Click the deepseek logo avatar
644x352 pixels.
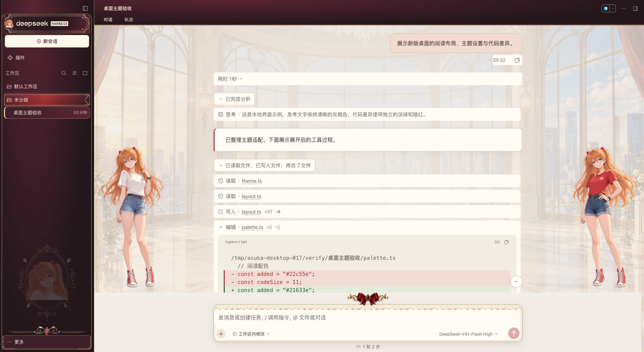[10, 23]
